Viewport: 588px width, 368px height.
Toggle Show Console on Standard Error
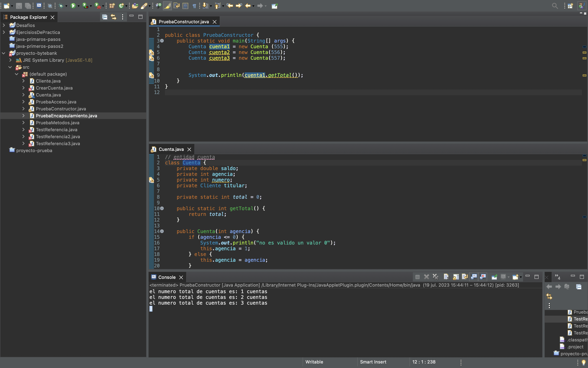point(483,277)
